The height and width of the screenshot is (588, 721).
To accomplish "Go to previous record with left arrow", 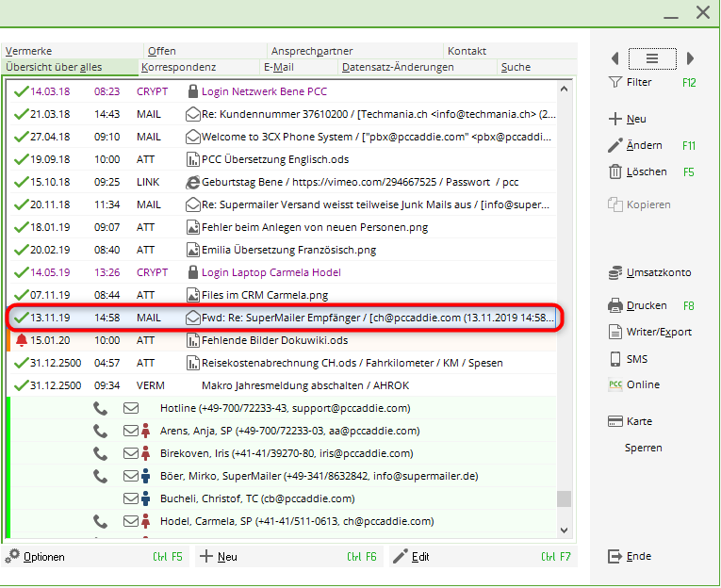I will 615,58.
